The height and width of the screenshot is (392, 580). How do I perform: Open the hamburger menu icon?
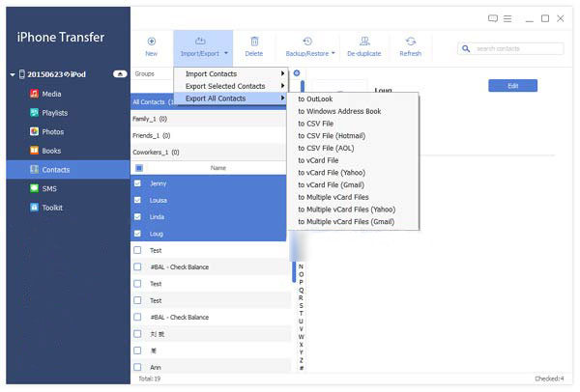(507, 18)
